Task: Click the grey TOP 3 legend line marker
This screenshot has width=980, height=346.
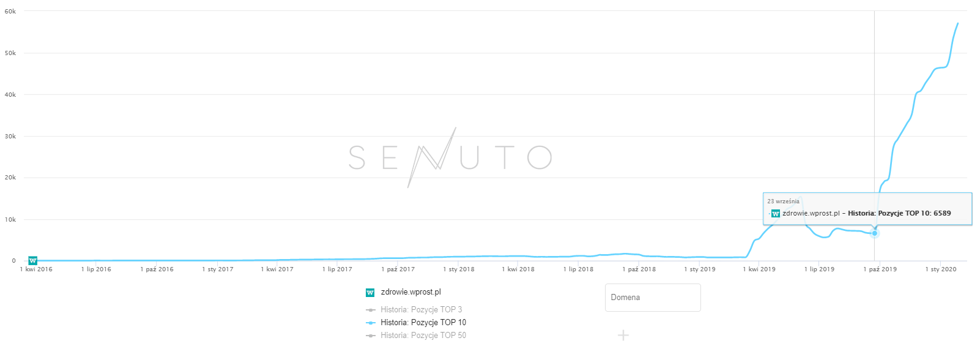Action: click(x=371, y=310)
